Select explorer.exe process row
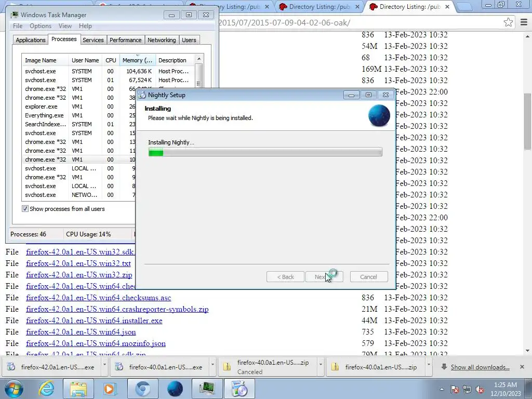 click(79, 107)
